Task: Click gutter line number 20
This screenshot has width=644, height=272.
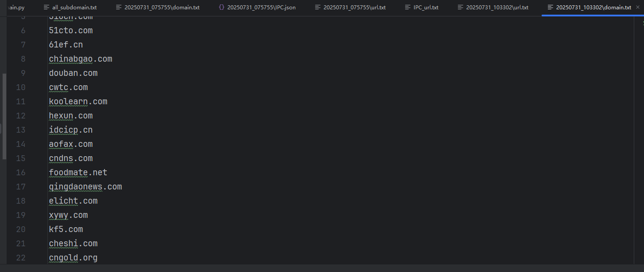Action: (x=21, y=229)
